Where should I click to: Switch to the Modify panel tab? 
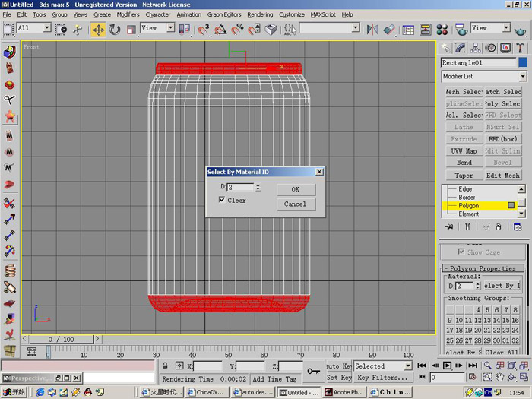(460, 48)
